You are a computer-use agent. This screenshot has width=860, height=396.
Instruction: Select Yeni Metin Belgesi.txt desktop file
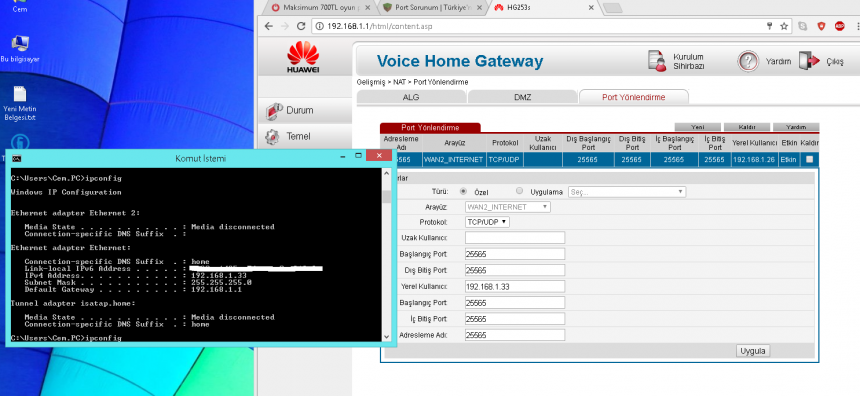point(20,103)
